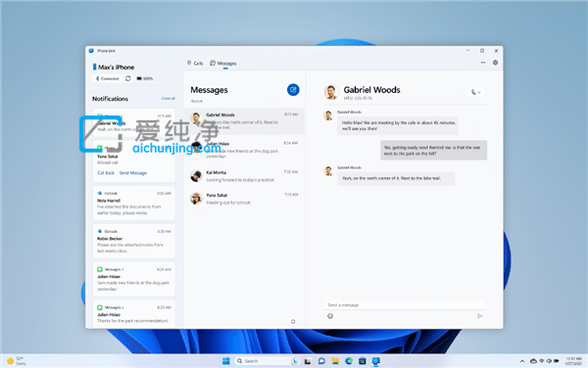The height and width of the screenshot is (368, 588).
Task: Click the 'Hello Max!' message bubble from Gabriel
Action: tap(398, 125)
